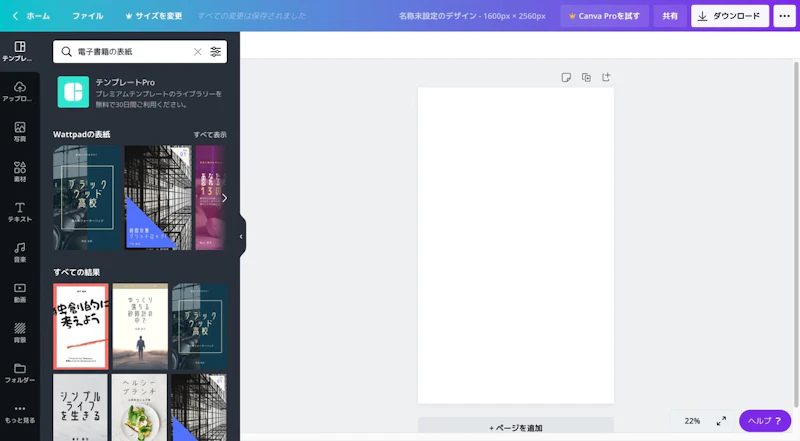Duplicate the page icon

click(586, 78)
